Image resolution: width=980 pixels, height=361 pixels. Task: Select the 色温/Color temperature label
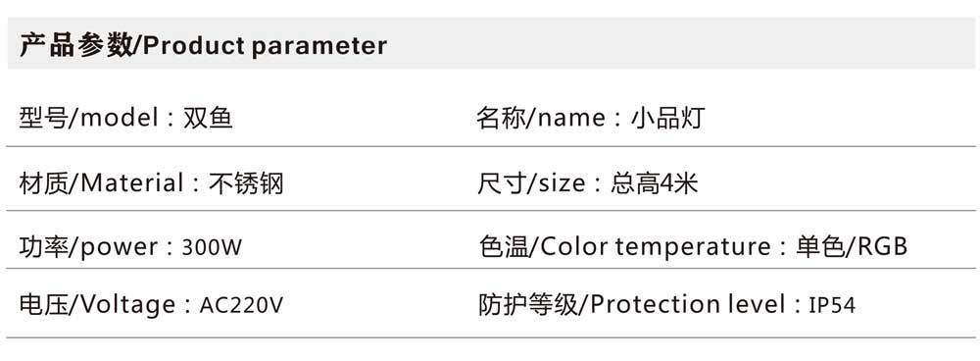point(623,247)
